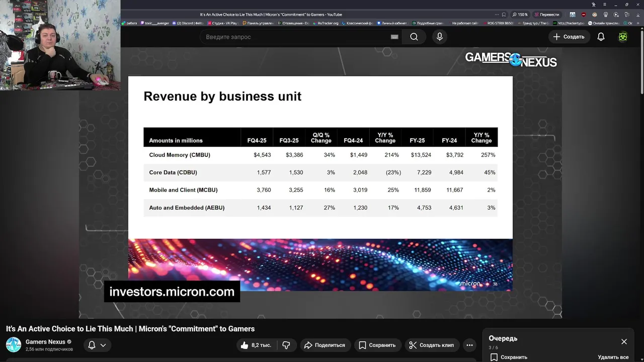Open the browser downloads icon
Viewport: 644px width, 362px height.
pos(638,15)
